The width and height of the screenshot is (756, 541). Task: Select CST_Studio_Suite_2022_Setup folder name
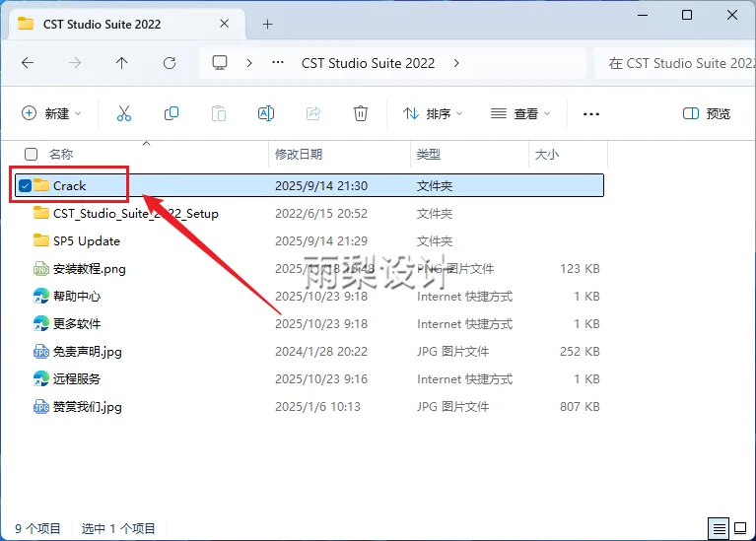click(136, 213)
